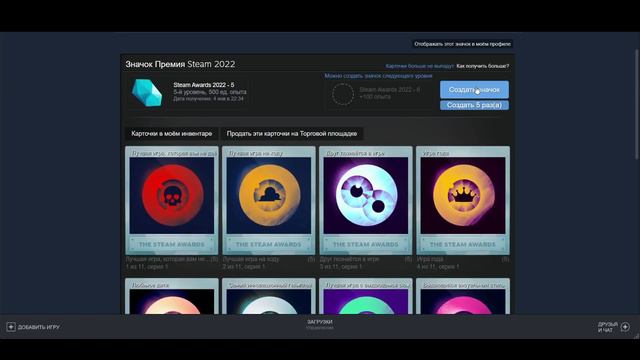
Task: Click the 5-й уровень, 500 ед. опыта text
Action: 210,92
